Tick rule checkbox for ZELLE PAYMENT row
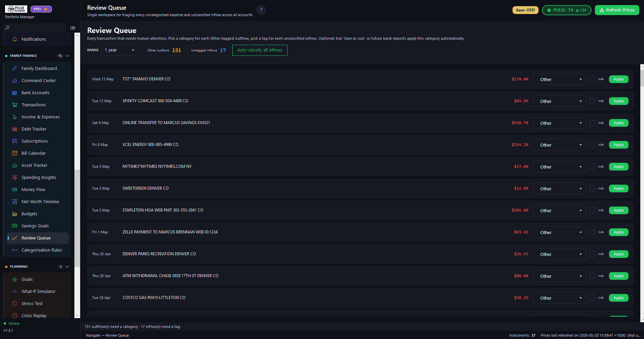This screenshot has height=339, width=644. tap(592, 232)
